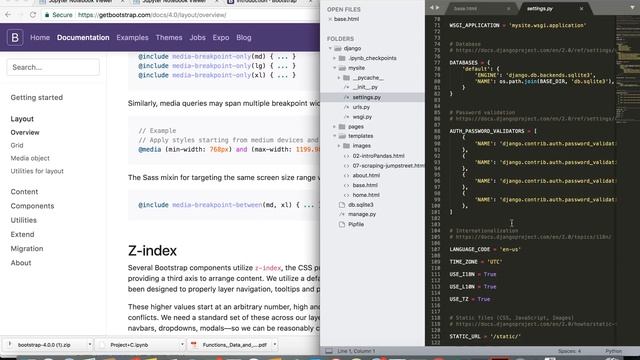The width and height of the screenshot is (640, 360).
Task: Click the Functions PDF download icon
Action: (x=194, y=345)
